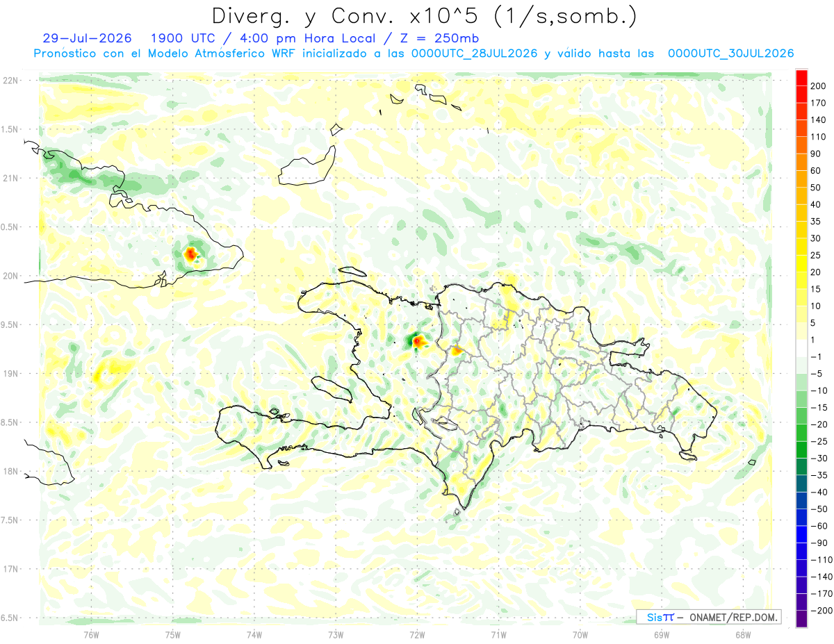834x644 pixels.
Task: Click the top red color bar segment above 200
Action: (801, 77)
